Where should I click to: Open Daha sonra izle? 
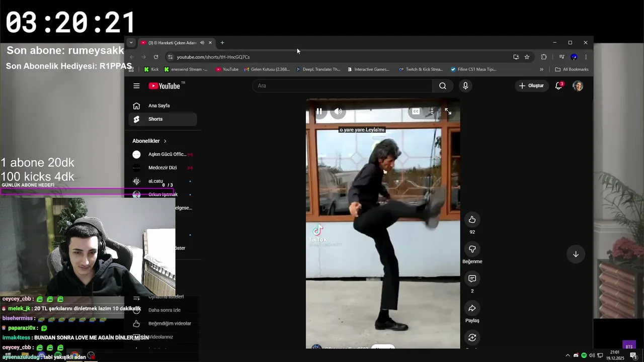tap(163, 310)
